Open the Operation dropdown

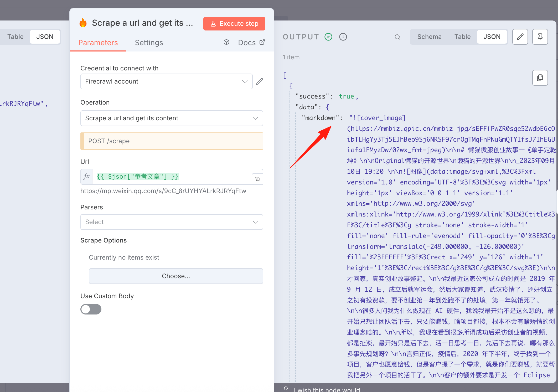coord(172,118)
